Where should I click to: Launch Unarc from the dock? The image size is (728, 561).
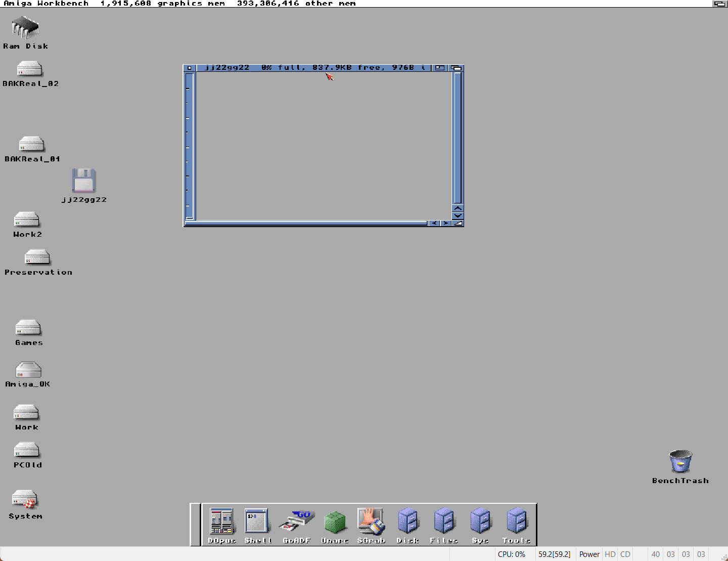point(335,522)
